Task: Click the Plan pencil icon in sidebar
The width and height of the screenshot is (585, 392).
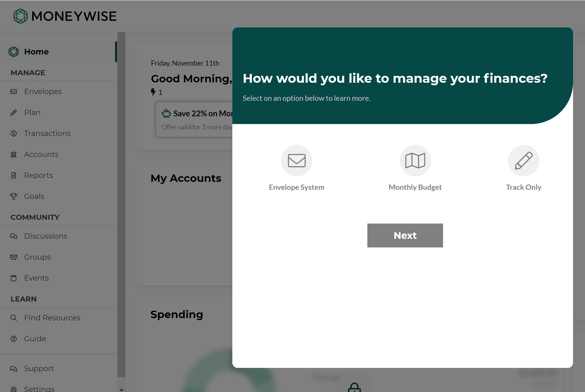Action: 13,113
